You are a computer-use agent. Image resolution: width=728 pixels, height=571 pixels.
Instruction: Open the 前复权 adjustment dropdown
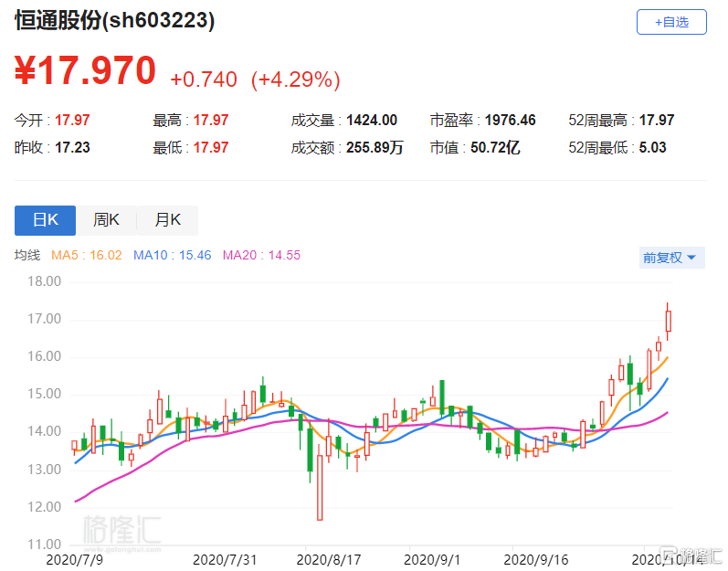click(x=671, y=258)
